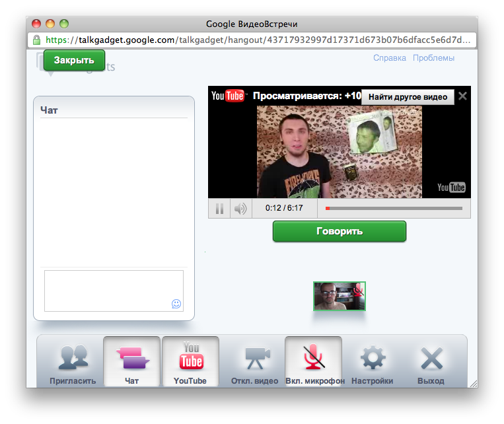Screen dimensions: 504x424
Task: Click the playing video picture
Action: 340,152
